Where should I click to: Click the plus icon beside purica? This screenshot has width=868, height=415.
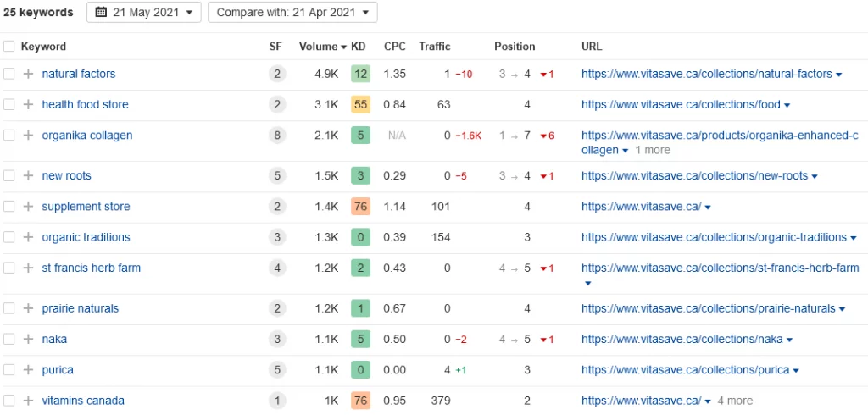[28, 370]
